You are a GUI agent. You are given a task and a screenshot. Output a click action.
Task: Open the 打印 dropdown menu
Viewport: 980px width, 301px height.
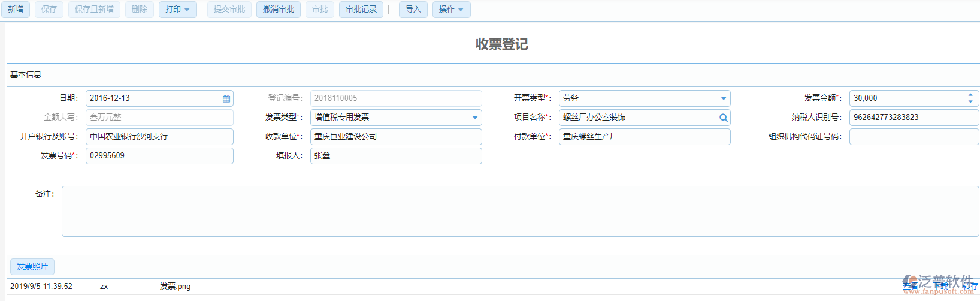pyautogui.click(x=177, y=10)
